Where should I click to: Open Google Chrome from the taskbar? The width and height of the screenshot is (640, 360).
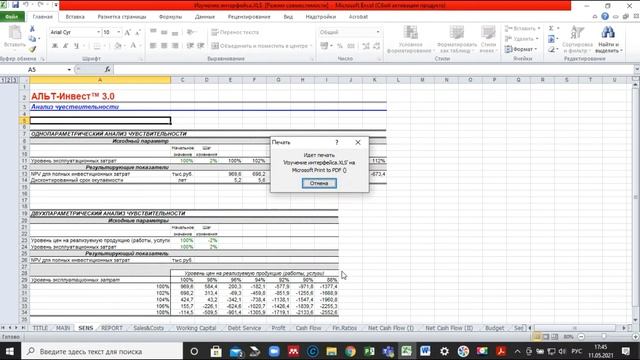(350, 351)
